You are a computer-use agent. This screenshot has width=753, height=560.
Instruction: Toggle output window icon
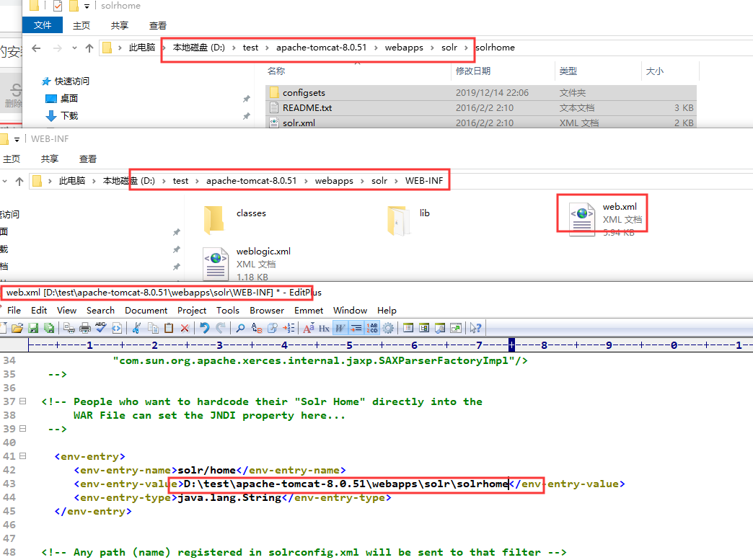424,328
